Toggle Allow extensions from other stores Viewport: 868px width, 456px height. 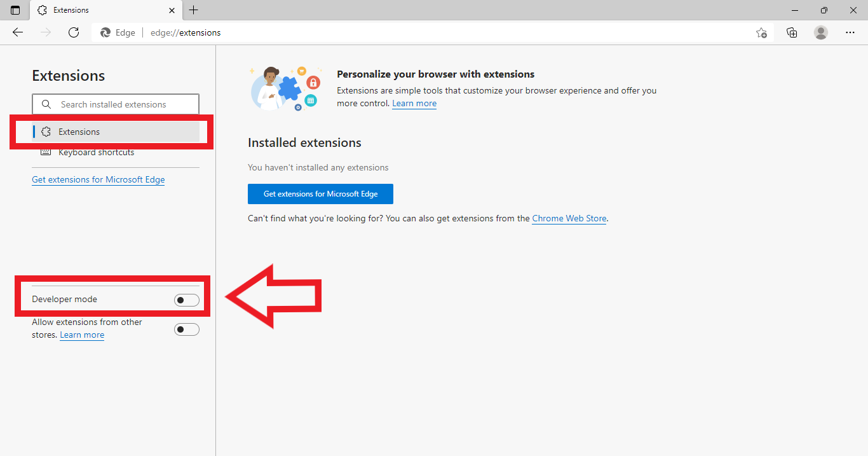click(x=186, y=329)
